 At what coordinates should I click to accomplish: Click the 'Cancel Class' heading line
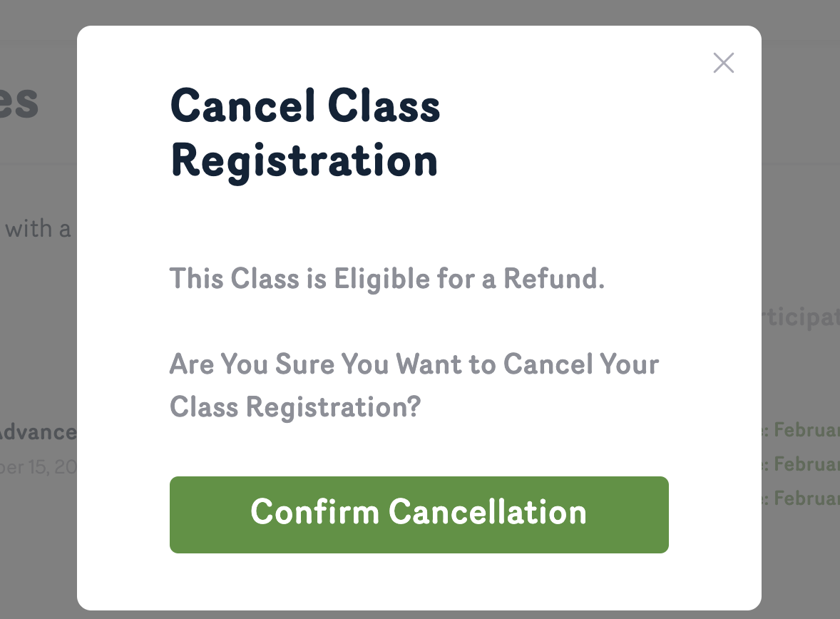coord(305,107)
